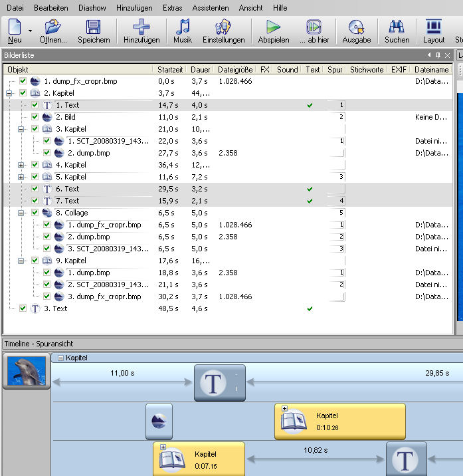Screen dimensions: 463x476
Task: Sort the list by the Startzeit column header
Action: 171,69
